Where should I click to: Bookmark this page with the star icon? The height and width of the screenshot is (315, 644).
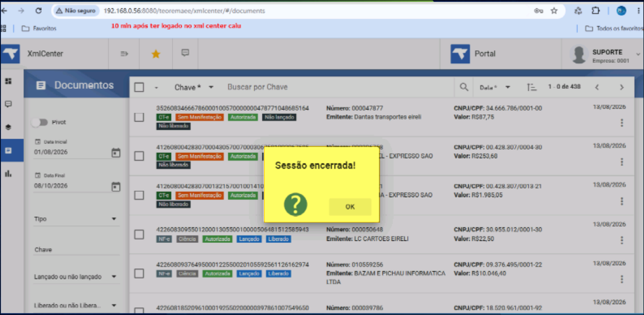pos(554,11)
